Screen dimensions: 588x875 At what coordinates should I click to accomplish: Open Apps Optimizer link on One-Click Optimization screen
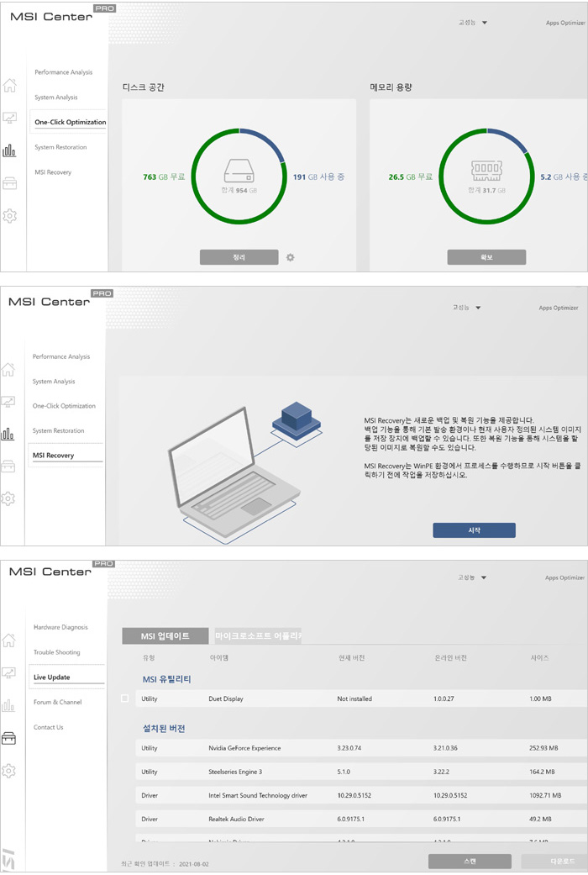pyautogui.click(x=565, y=23)
